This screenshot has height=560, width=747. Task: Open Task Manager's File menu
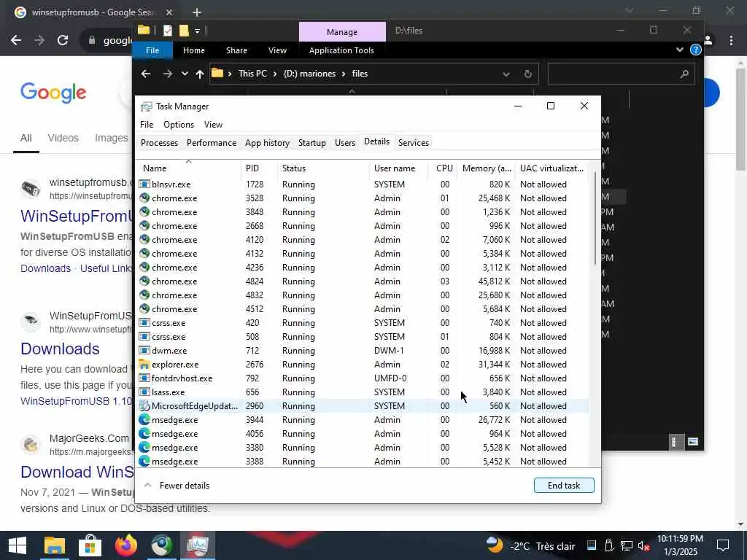tap(146, 124)
